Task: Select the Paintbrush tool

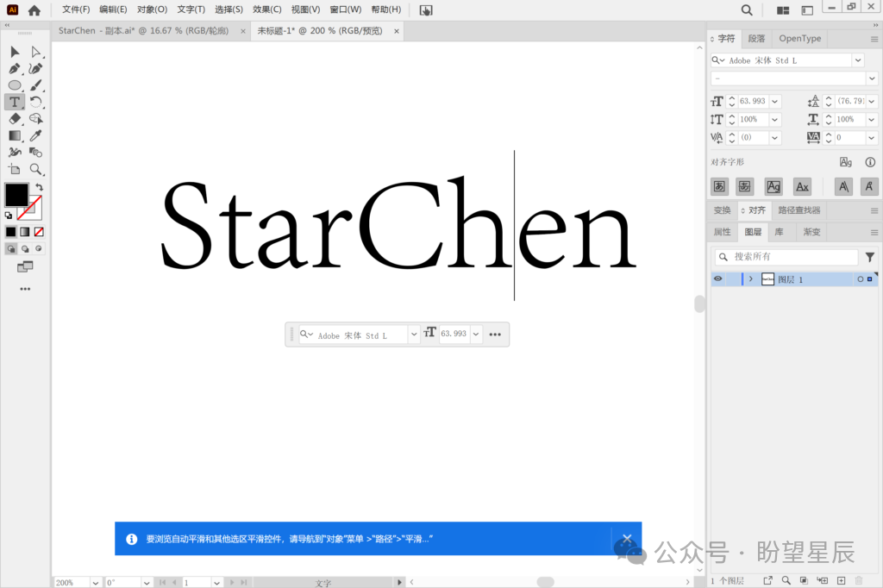Action: 36,85
